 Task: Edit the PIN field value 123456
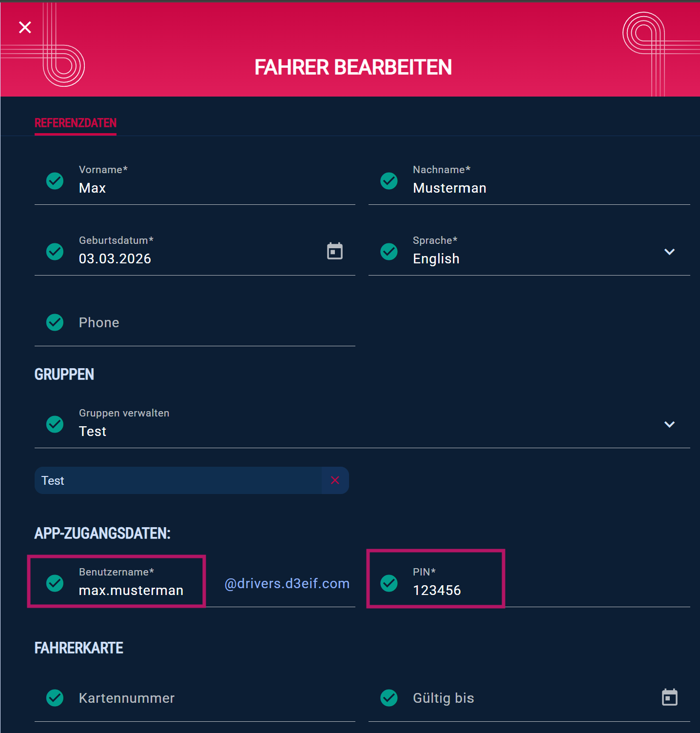(x=529, y=583)
